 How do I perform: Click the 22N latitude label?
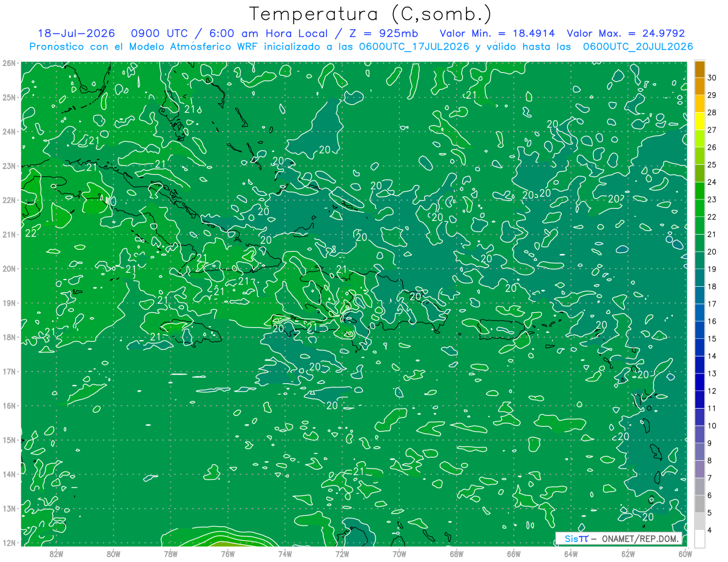[x=8, y=200]
